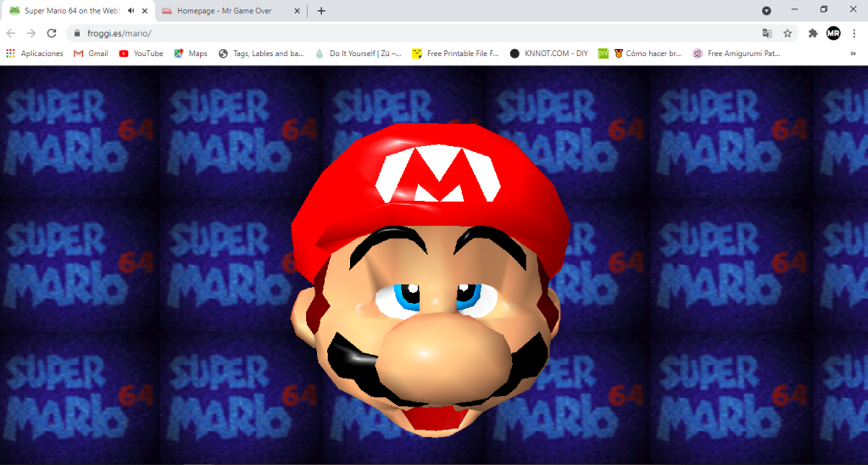Mute audio on the Super Mario 64 tab
The height and width of the screenshot is (465, 868).
(x=131, y=10)
